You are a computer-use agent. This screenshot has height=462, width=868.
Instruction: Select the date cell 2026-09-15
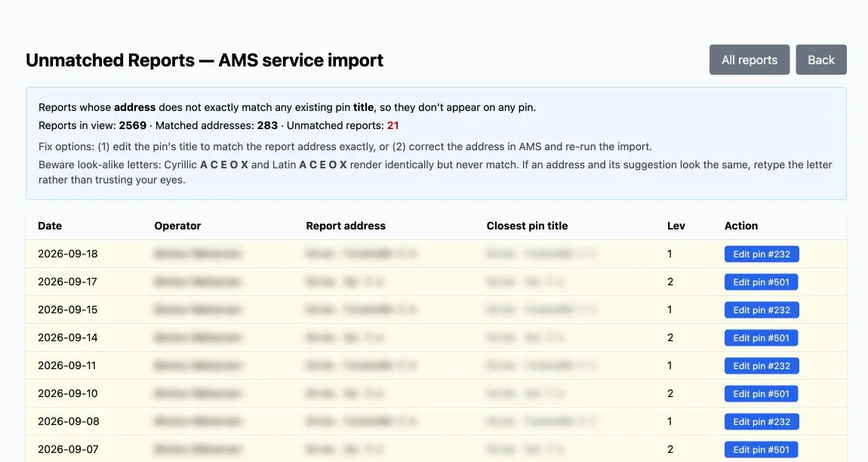[67, 310]
